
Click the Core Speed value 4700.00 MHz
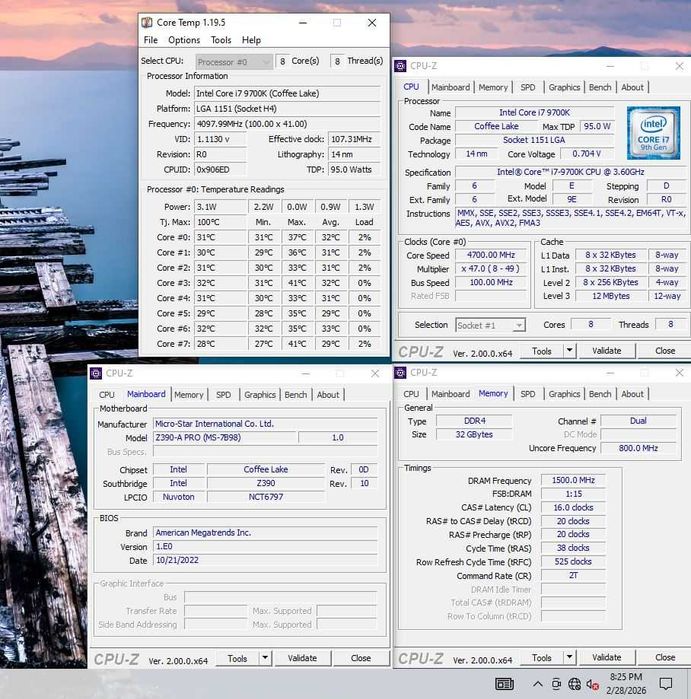pos(491,255)
